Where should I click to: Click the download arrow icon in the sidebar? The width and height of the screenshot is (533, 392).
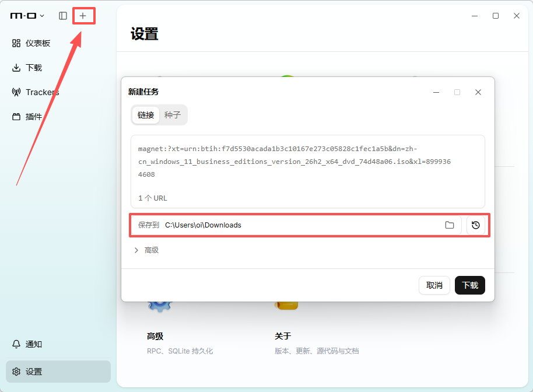point(16,68)
